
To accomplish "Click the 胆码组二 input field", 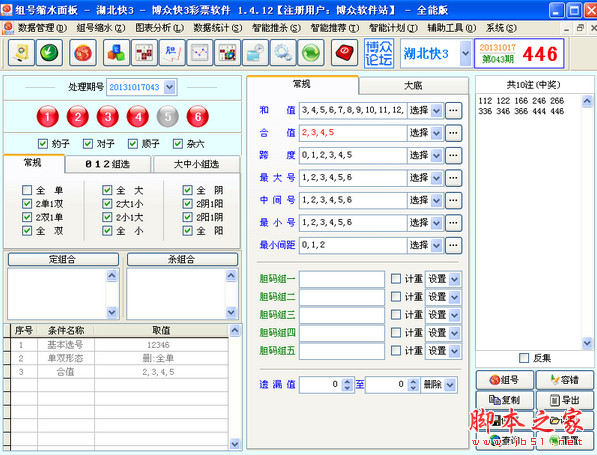I will pyautogui.click(x=342, y=297).
